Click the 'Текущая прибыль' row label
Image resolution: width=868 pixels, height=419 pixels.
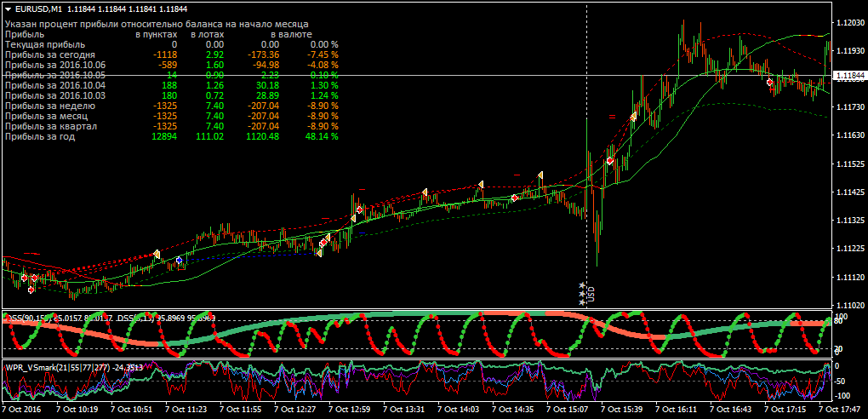tap(45, 44)
